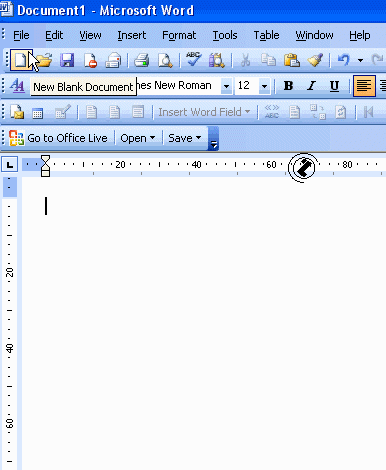Click the E-mail envelope toolbar icon
Image resolution: width=386 pixels, height=470 pixels.
click(x=113, y=60)
